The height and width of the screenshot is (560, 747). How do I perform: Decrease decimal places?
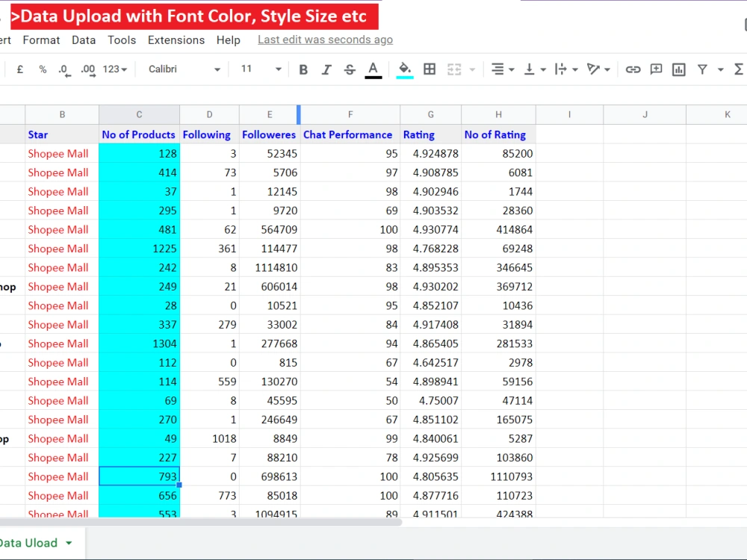tap(64, 69)
